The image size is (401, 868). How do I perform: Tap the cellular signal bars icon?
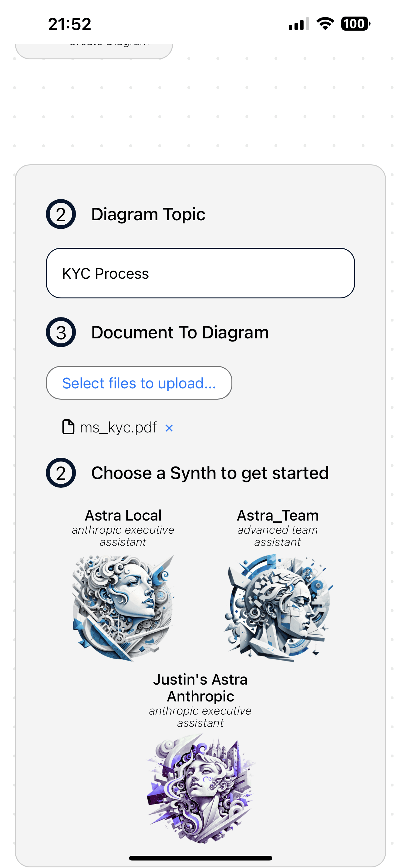pos(299,24)
